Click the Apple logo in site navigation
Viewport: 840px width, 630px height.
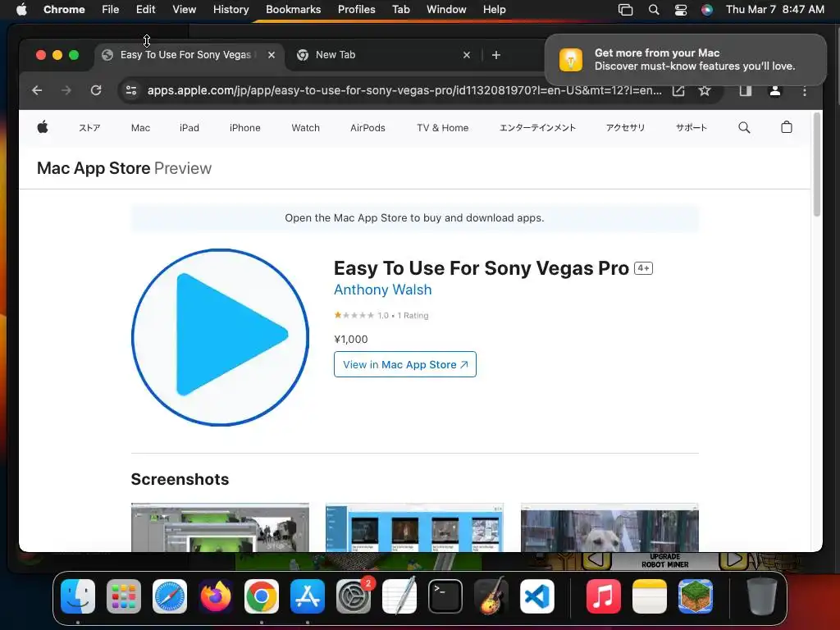(43, 127)
